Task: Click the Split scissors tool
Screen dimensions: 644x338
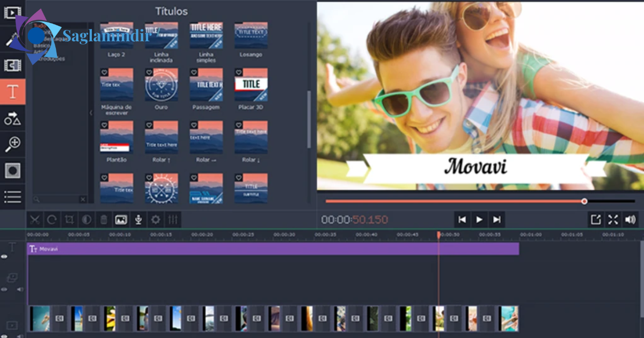Action: tap(35, 219)
